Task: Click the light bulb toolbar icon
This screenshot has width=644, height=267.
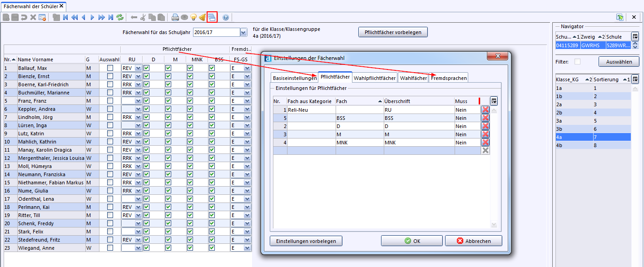Action: [193, 18]
